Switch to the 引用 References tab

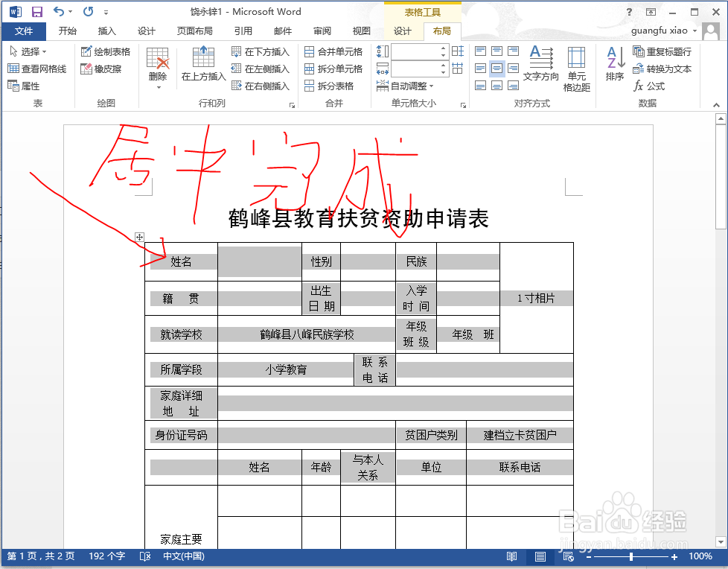click(x=243, y=31)
